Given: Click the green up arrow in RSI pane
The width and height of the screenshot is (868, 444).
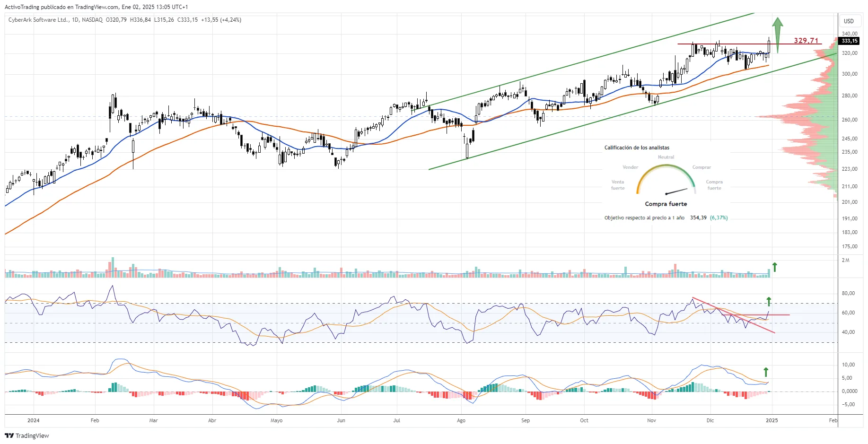Looking at the screenshot, I should (x=769, y=302).
